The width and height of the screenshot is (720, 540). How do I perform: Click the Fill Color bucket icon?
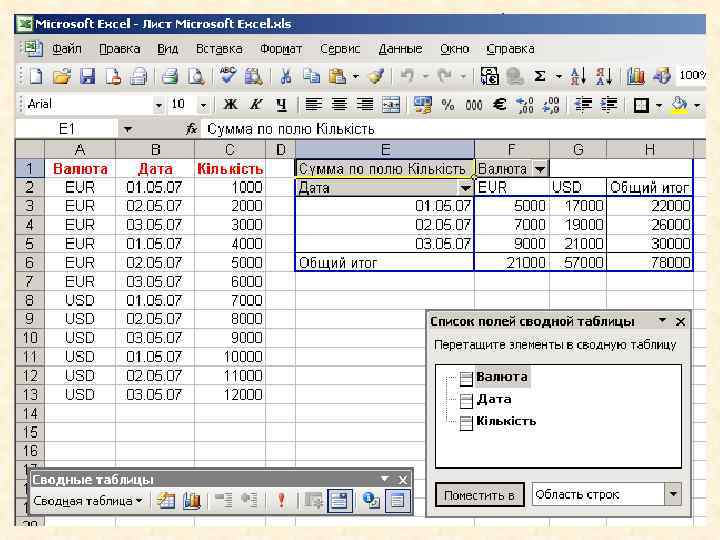coord(680,105)
